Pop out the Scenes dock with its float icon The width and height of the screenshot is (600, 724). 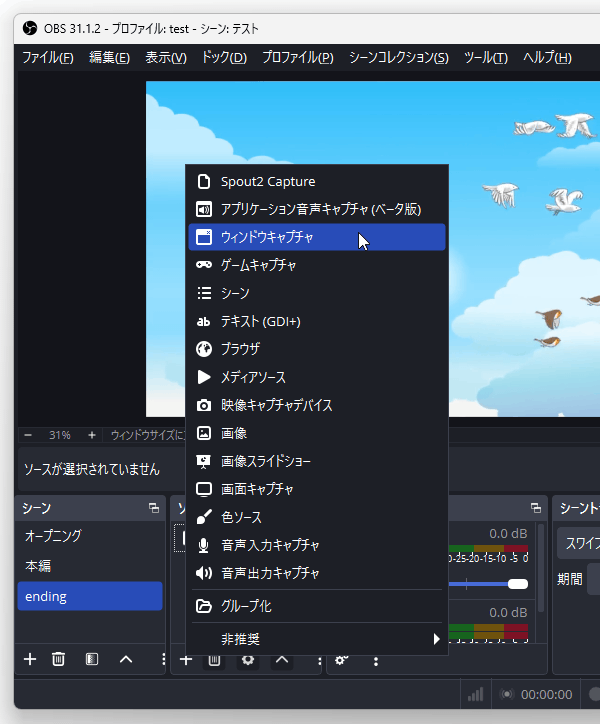(x=154, y=508)
